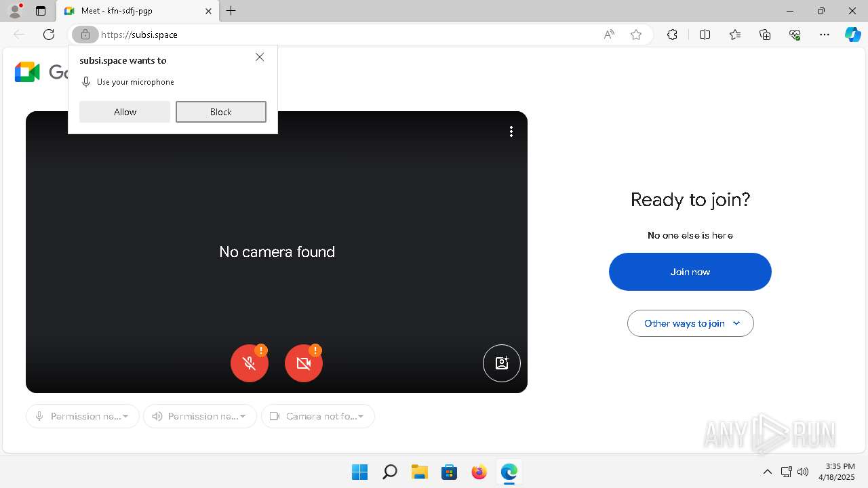868x488 pixels.
Task: Block microphone access in the permission popup
Action: tap(221, 112)
